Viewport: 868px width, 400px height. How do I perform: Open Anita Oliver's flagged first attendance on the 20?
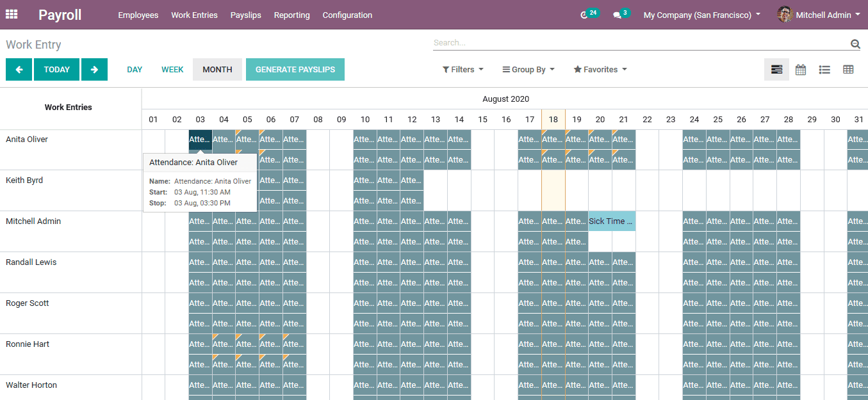[x=600, y=140]
